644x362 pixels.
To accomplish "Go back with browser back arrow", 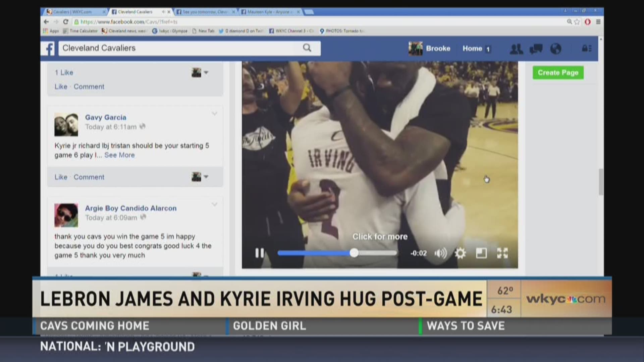I will [x=46, y=22].
